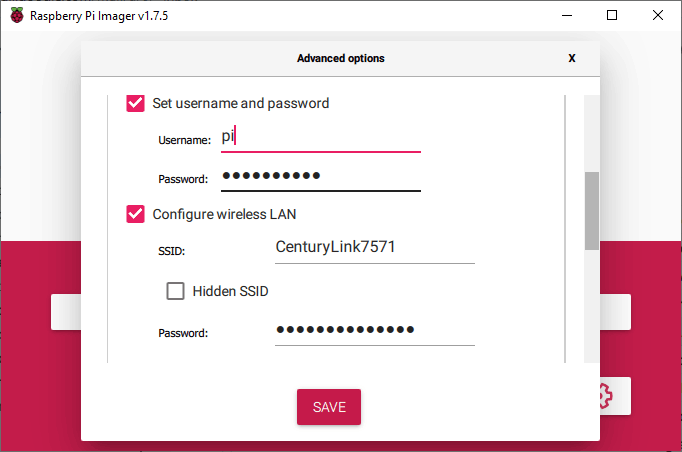Click the Advanced options dialog title

pyautogui.click(x=340, y=59)
